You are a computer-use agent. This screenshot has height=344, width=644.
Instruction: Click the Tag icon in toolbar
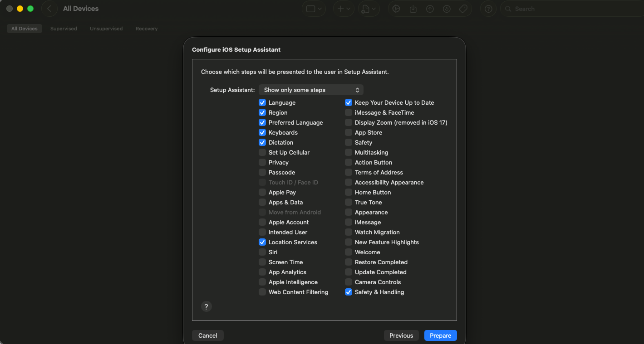(463, 9)
